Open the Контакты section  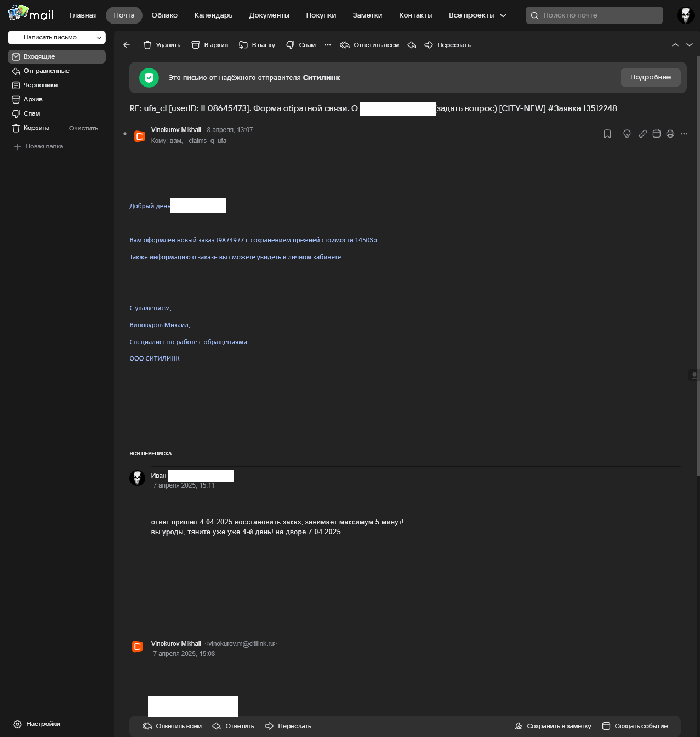[415, 15]
